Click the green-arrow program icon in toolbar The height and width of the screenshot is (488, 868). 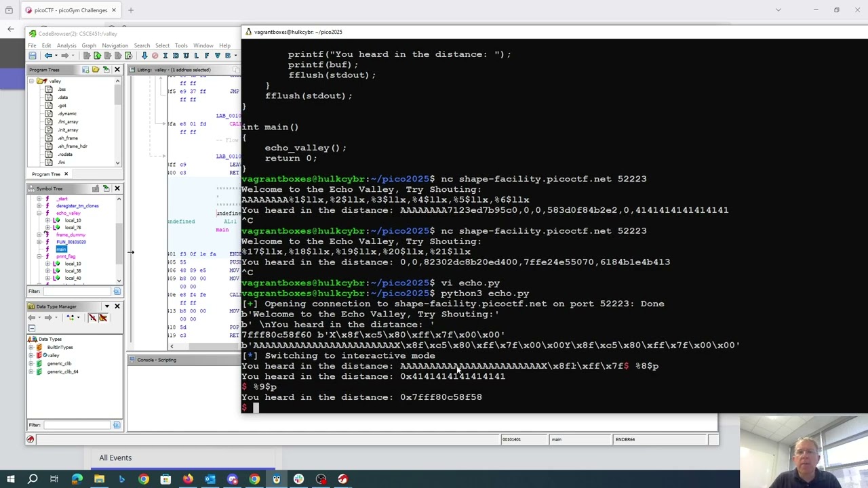97,56
